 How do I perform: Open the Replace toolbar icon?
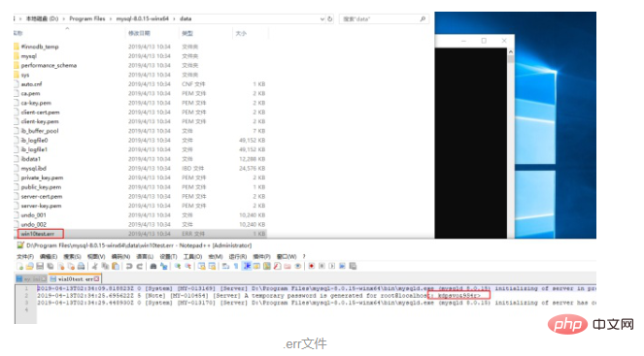click(163, 266)
